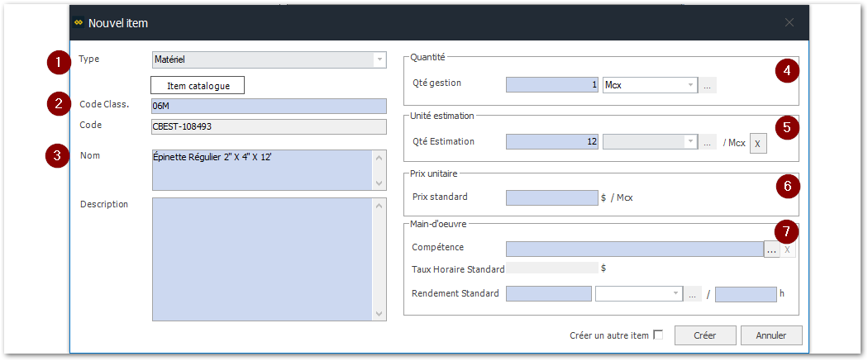
Task: Click the Code Class. field containing 06M
Action: click(269, 106)
